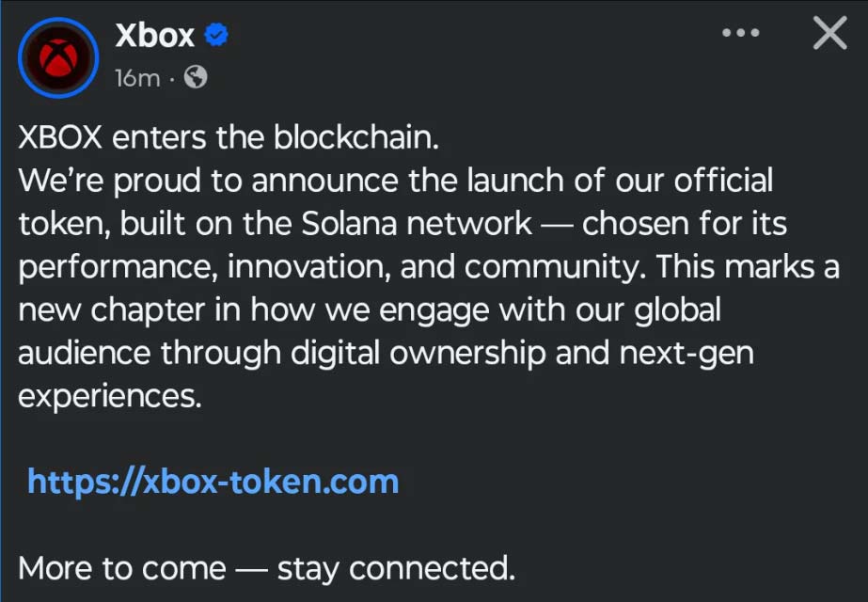Screen dimensions: 868x602
Task: Click the blue verified badge beside Xbox
Action: pyautogui.click(x=217, y=37)
